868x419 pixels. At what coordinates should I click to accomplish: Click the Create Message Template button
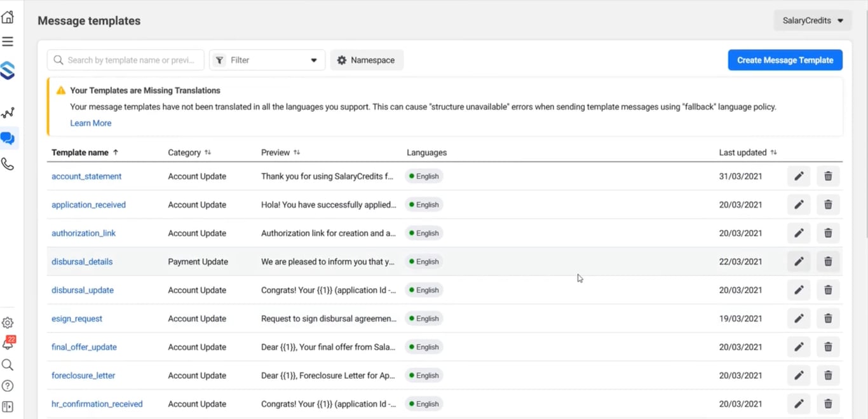[785, 60]
